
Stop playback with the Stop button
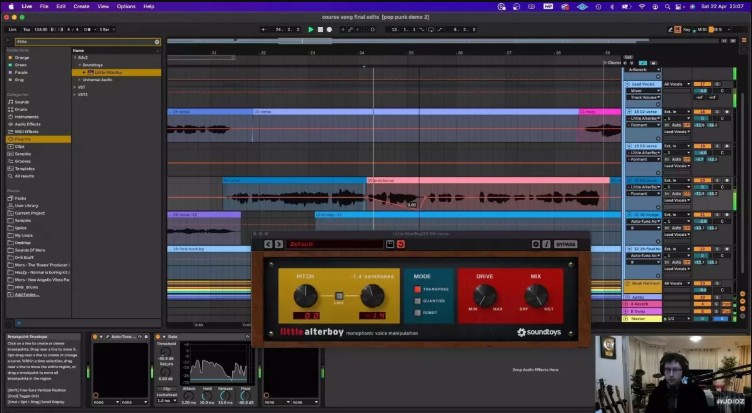[320, 29]
